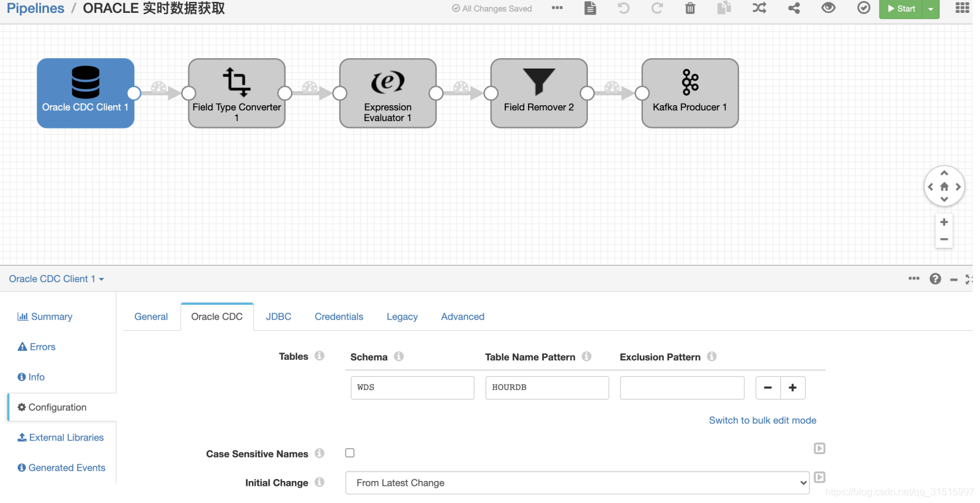Open the Errors section
Viewport: 980px width, 503px height.
[37, 346]
